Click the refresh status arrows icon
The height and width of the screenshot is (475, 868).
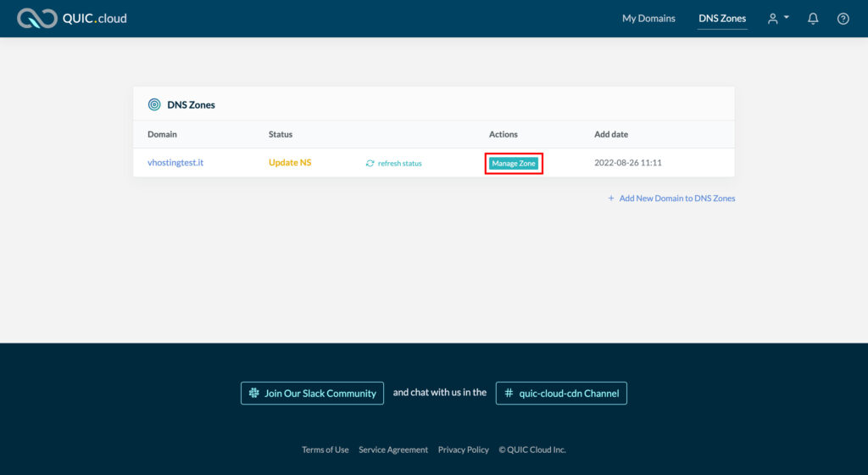pyautogui.click(x=370, y=164)
